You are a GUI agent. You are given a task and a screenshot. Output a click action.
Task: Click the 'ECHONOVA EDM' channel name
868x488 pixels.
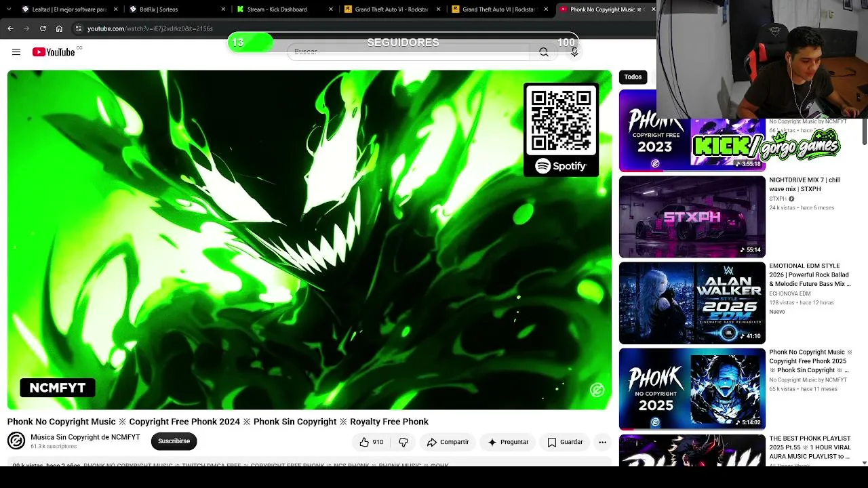click(789, 293)
